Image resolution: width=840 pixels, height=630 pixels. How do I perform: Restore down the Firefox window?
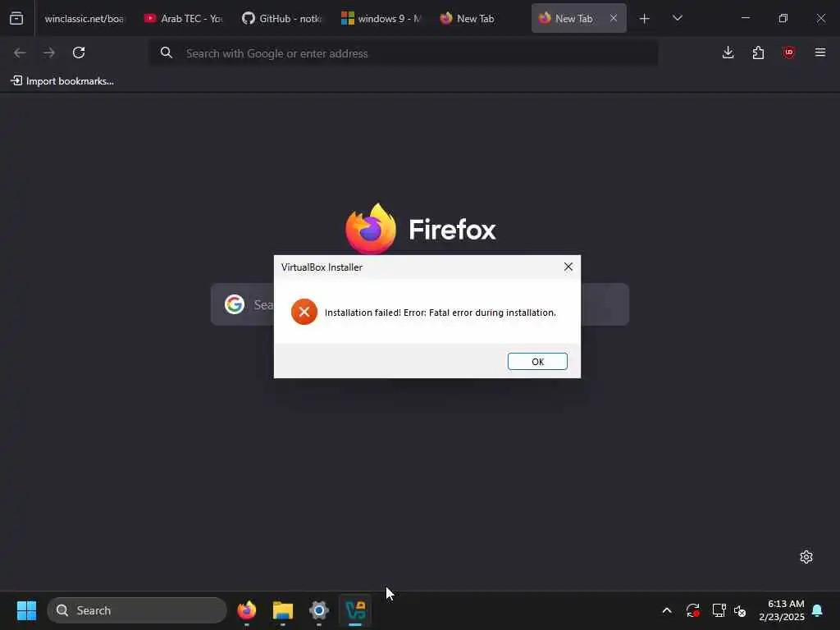(783, 18)
